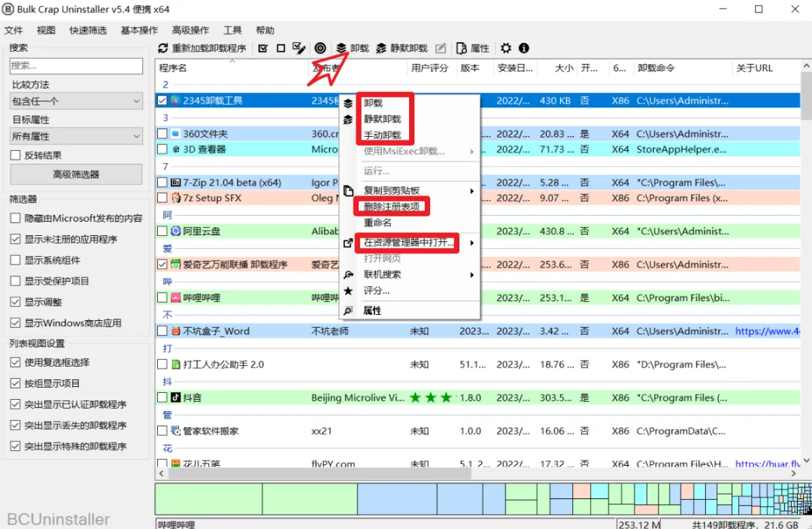The height and width of the screenshot is (529, 812).
Task: Click the 高级筛选器 button
Action: pos(76,174)
